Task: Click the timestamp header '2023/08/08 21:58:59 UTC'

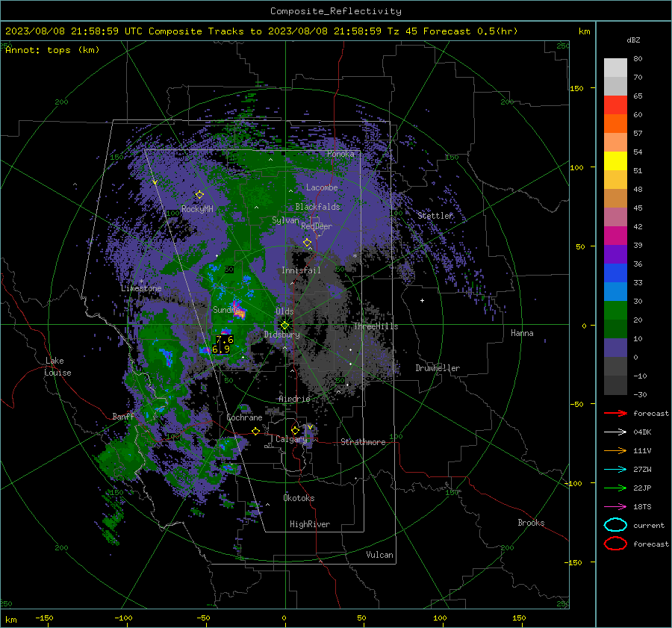Action: click(74, 31)
